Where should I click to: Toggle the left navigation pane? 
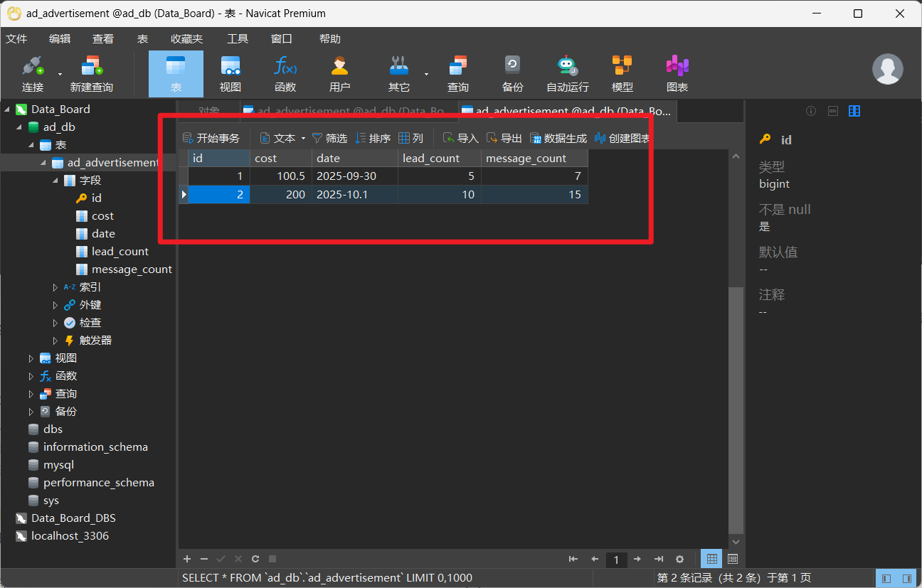(x=886, y=578)
